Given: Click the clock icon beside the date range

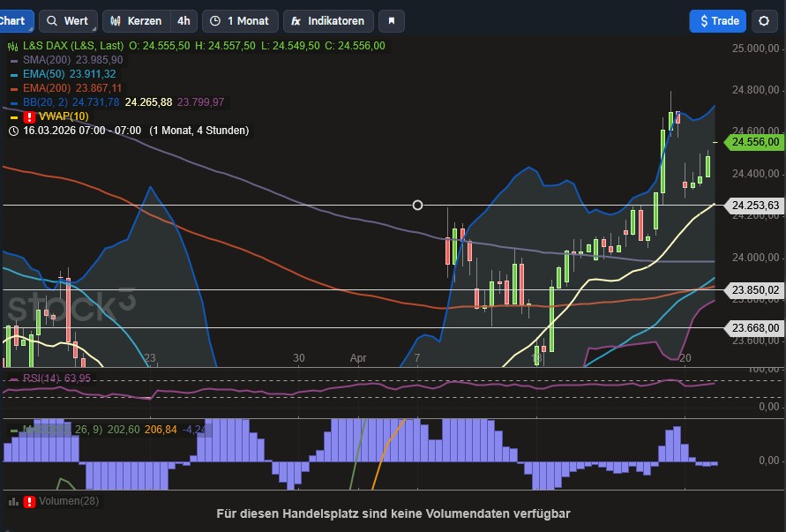Looking at the screenshot, I should tap(13, 131).
